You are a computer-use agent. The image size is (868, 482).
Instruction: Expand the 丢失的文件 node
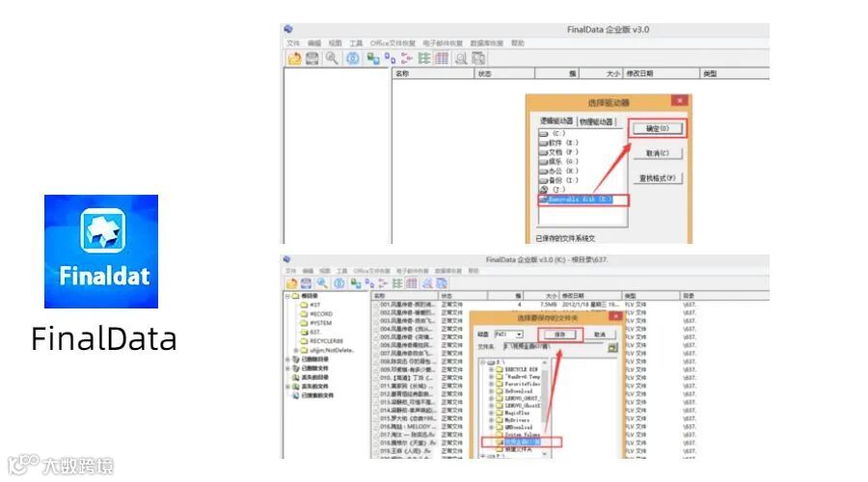287,387
